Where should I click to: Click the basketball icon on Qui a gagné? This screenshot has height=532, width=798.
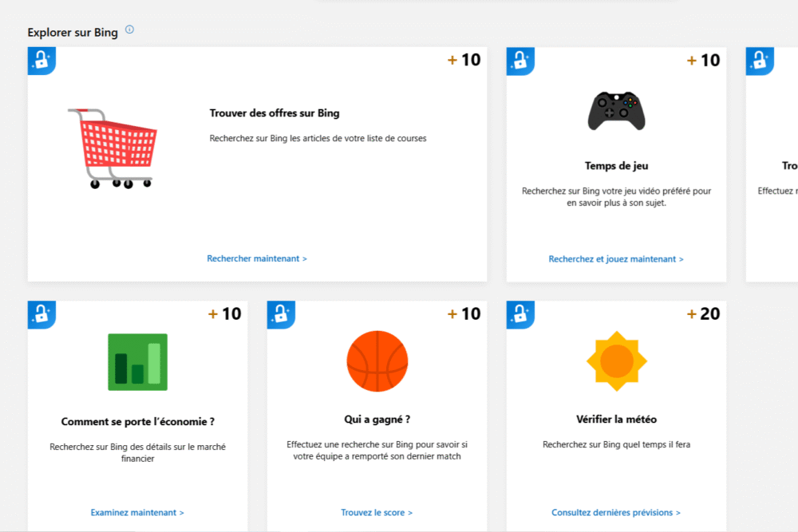377,361
